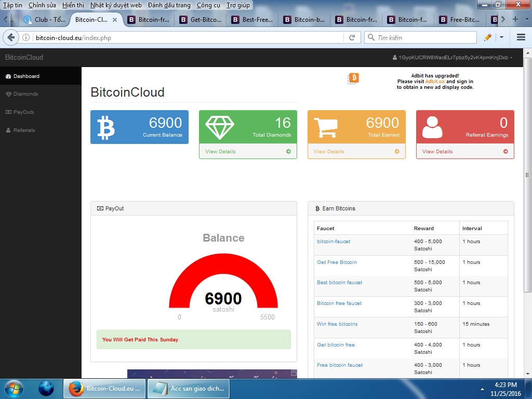Click the Bitcoin symbol on Current Balance card
Viewport: 532px width, 399px height.
pyautogui.click(x=106, y=128)
